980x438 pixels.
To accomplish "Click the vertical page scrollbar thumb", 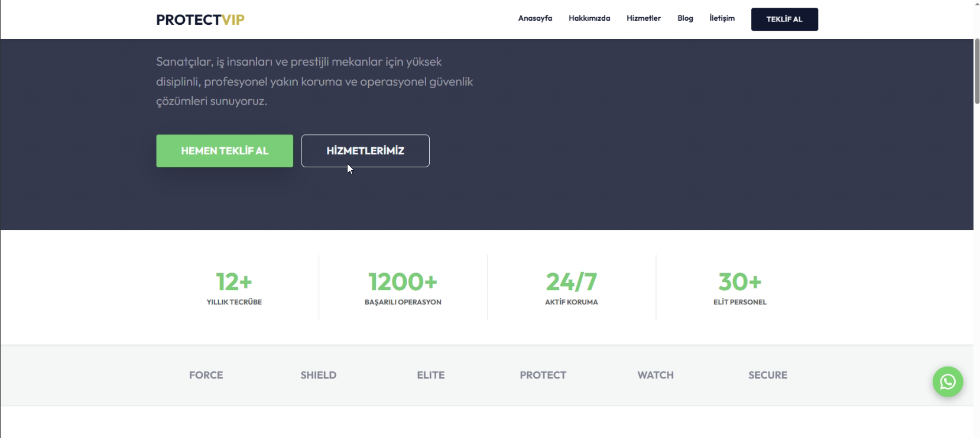I will point(977,72).
